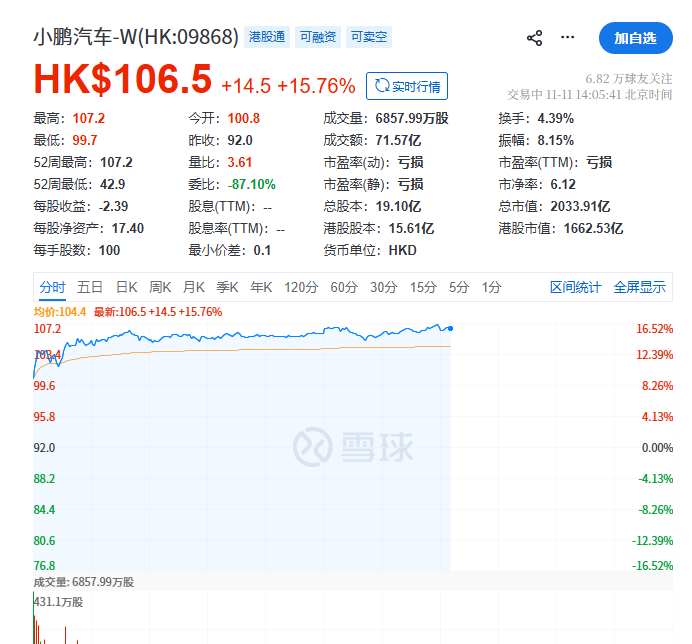Click the 市净率 value 6.12
This screenshot has height=644, width=692.
(x=563, y=184)
